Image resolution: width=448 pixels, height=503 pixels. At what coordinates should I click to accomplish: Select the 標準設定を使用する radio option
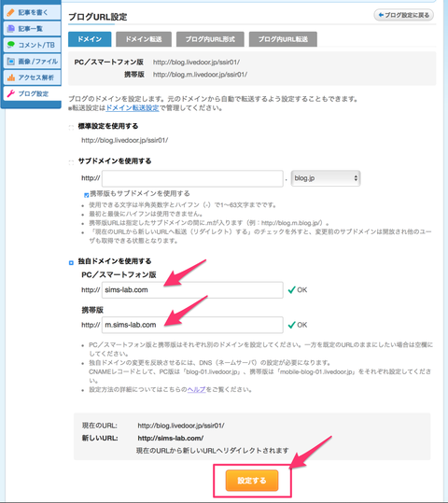click(71, 127)
